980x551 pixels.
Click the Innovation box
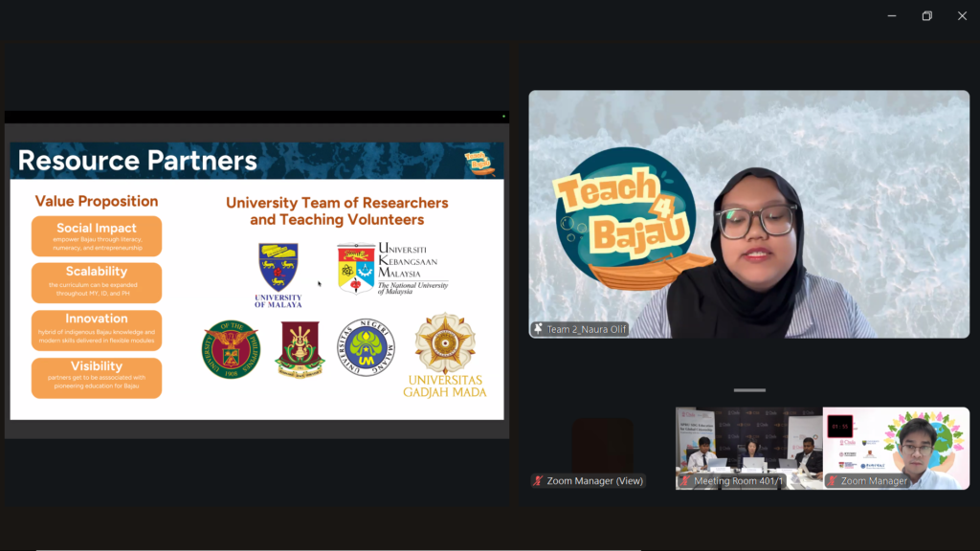click(97, 330)
